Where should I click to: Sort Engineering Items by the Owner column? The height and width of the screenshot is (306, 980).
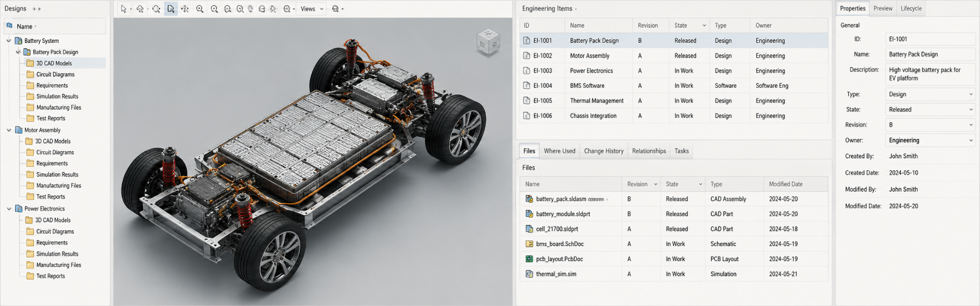pyautogui.click(x=789, y=25)
